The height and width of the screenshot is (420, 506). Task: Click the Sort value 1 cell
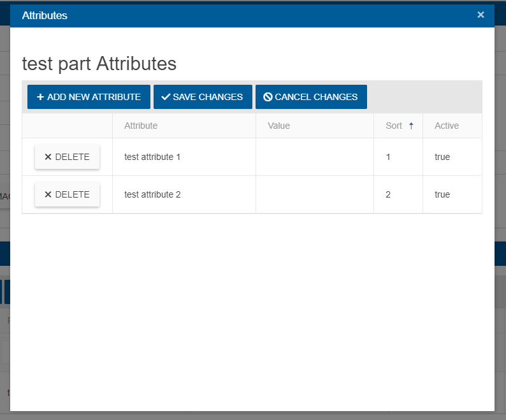[x=398, y=157]
